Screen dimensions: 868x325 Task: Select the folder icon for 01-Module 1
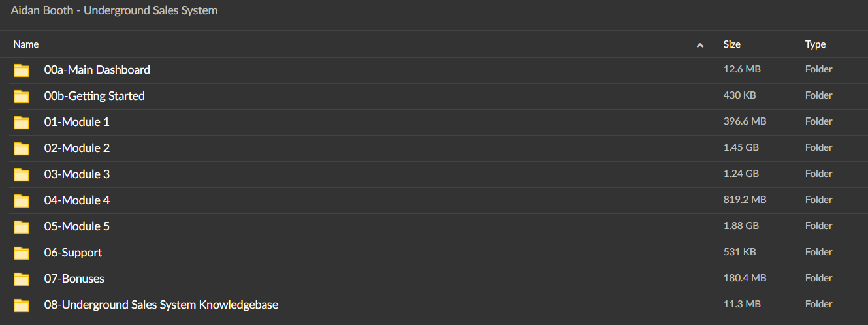pos(22,122)
